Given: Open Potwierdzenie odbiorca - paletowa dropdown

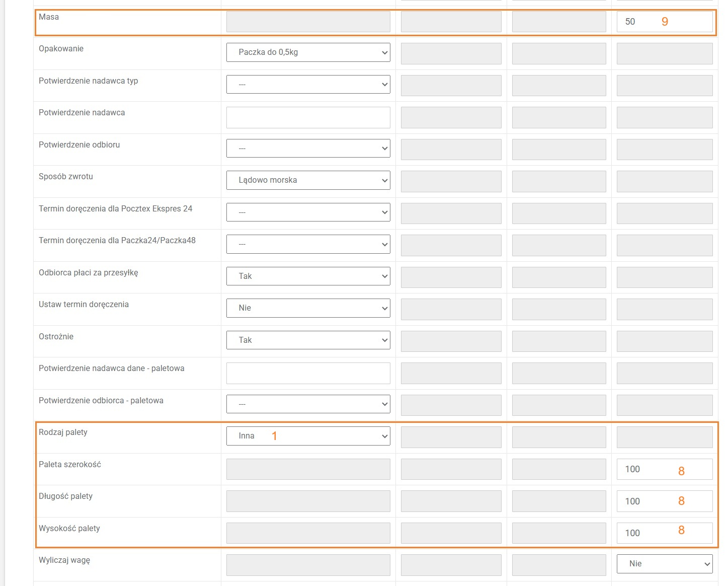Looking at the screenshot, I should (308, 404).
